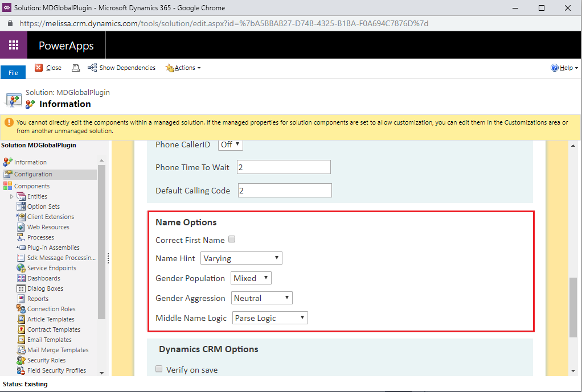Click the red Close icon in toolbar
The height and width of the screenshot is (392, 582).
(39, 68)
